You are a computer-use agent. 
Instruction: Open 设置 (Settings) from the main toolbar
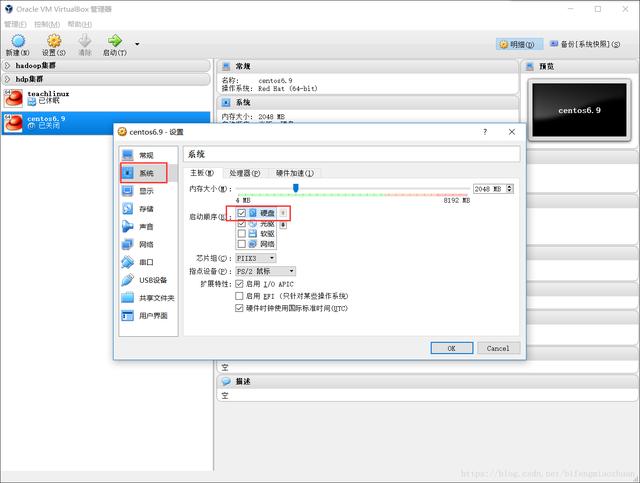(x=53, y=45)
